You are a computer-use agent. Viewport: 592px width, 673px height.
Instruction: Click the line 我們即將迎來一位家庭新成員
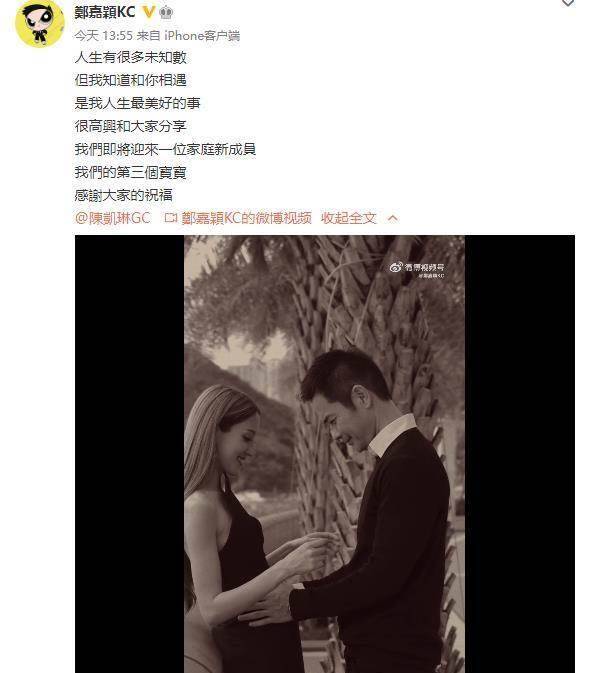[165, 149]
